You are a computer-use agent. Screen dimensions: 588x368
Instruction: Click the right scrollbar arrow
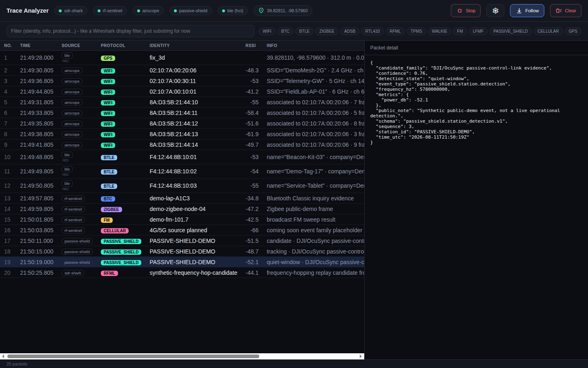pyautogui.click(x=361, y=356)
